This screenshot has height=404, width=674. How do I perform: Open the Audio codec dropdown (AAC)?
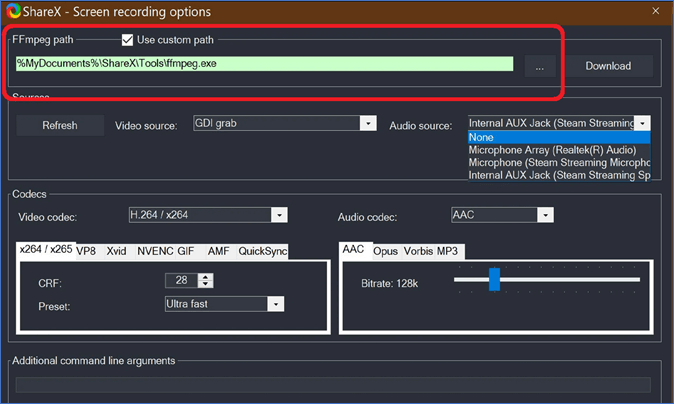point(502,215)
